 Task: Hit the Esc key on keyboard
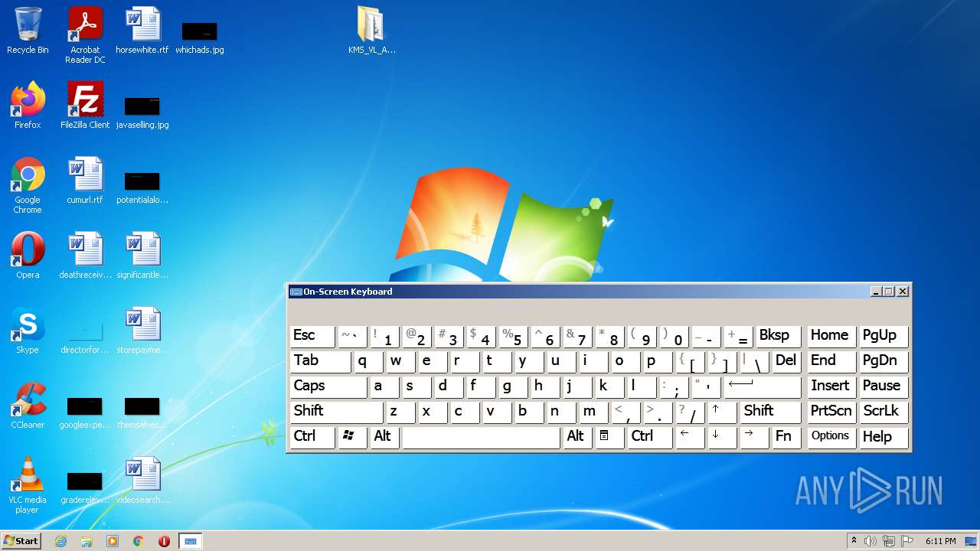pyautogui.click(x=312, y=336)
